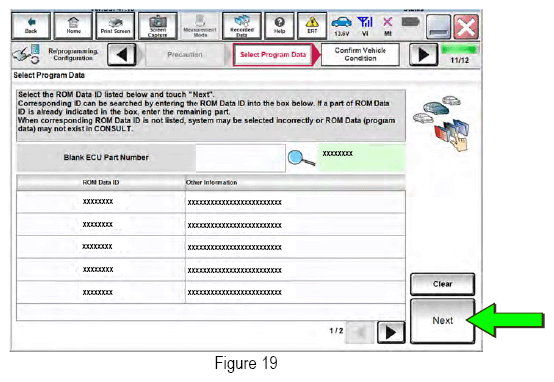Click the 11/12 progress bar
Image resolution: width=554 pixels, height=382 pixels.
point(459,49)
